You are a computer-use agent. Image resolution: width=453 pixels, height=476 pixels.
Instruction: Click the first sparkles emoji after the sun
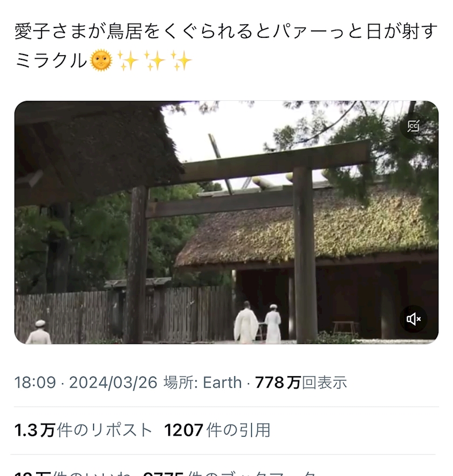[x=128, y=60]
